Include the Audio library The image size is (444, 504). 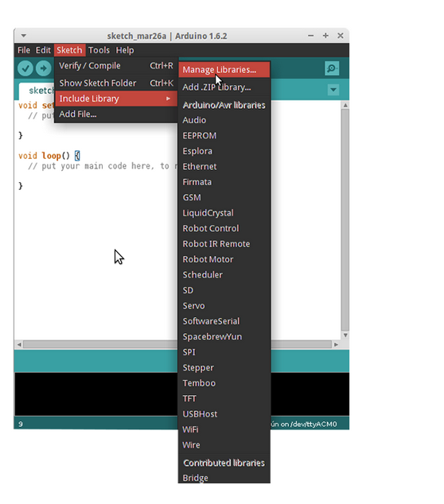pos(224,120)
